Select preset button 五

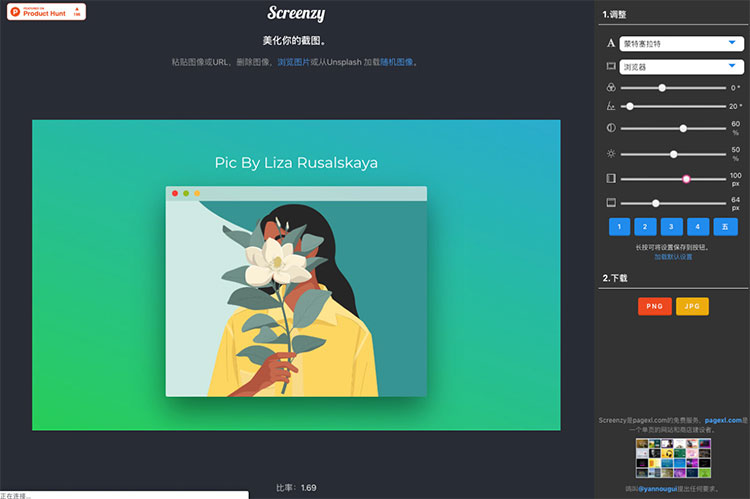(725, 227)
